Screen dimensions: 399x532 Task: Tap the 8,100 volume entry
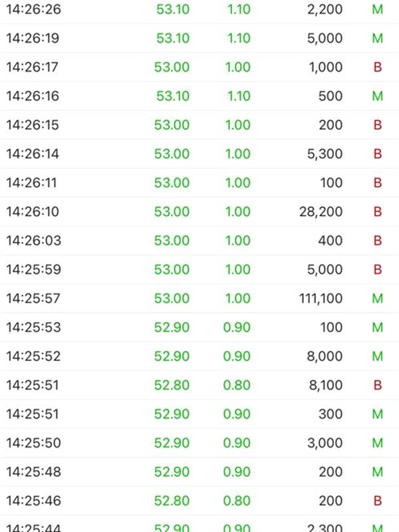point(326,385)
